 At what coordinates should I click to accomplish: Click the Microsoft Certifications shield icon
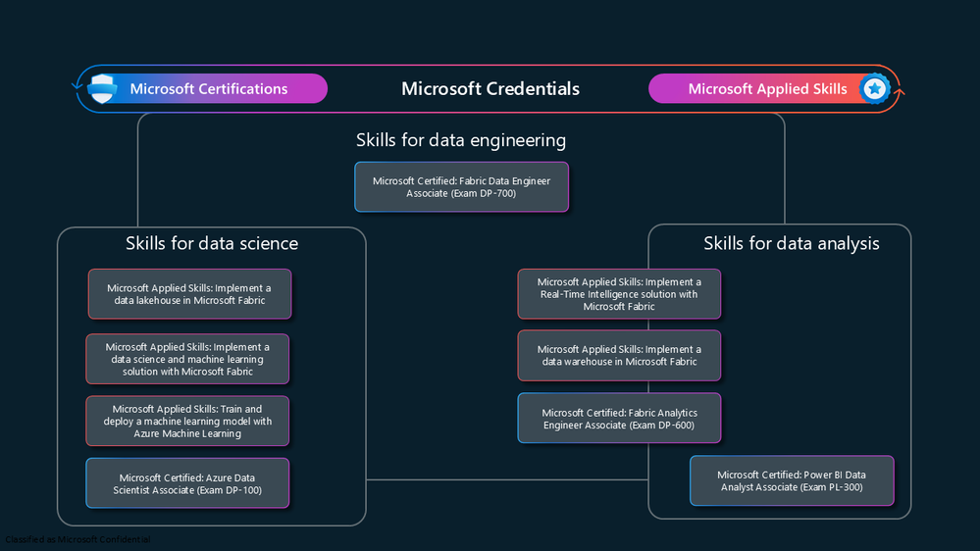(102, 88)
